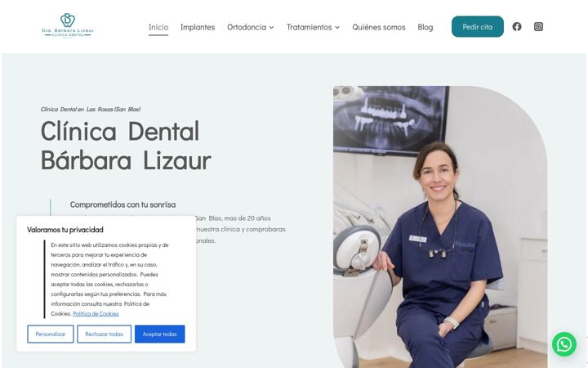Click the Valoramos tu privacidad heading
This screenshot has height=368, width=588.
(x=65, y=230)
